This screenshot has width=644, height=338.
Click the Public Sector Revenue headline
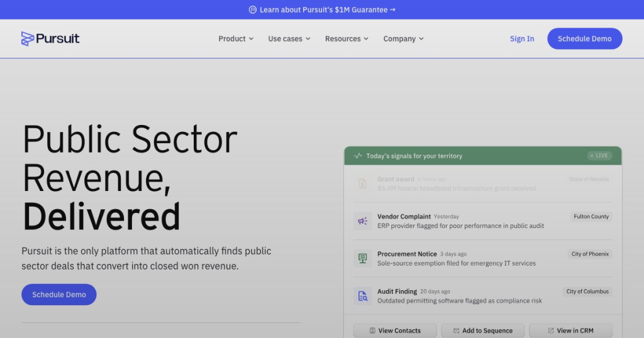coord(130,178)
